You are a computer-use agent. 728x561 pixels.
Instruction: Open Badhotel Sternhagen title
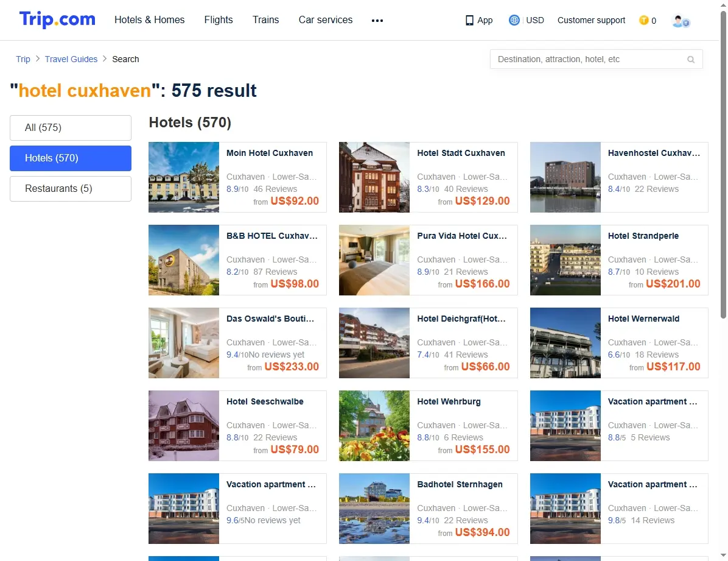[460, 484]
